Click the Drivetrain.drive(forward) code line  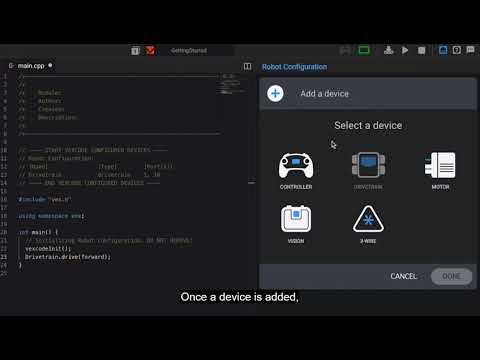[67, 257]
